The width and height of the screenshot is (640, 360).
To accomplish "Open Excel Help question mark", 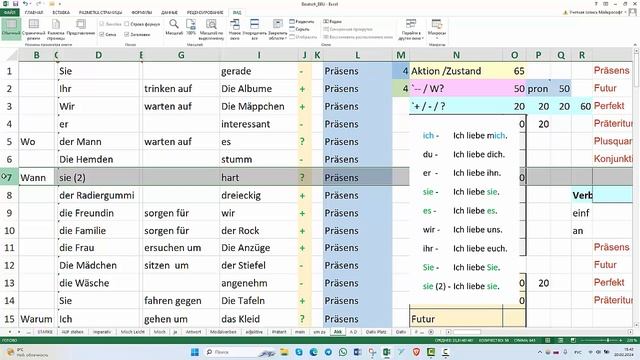I will pos(596,4).
